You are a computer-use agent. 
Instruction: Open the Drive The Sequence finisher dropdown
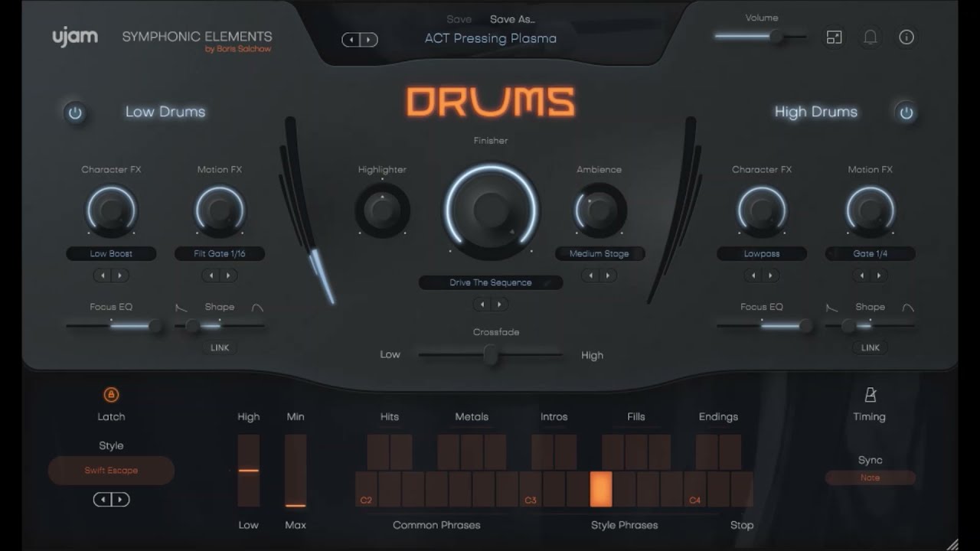pos(491,283)
